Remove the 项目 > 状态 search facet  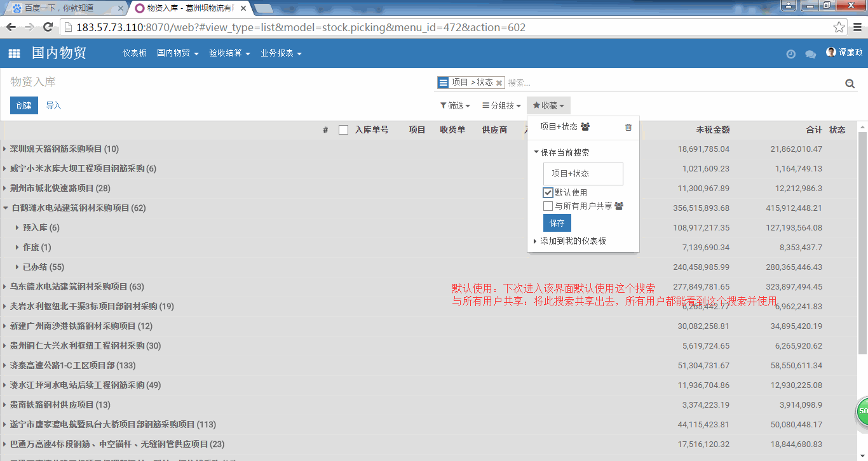(499, 83)
